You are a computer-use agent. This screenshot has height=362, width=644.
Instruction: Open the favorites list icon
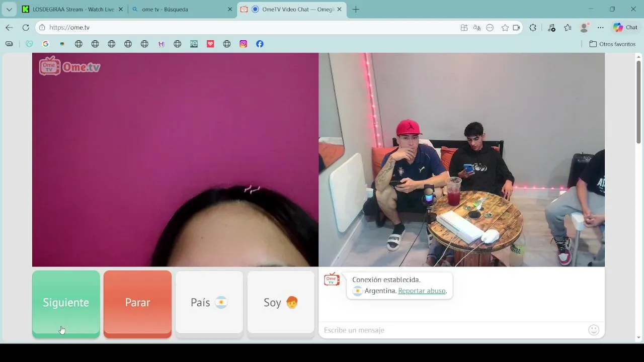pos(568,28)
